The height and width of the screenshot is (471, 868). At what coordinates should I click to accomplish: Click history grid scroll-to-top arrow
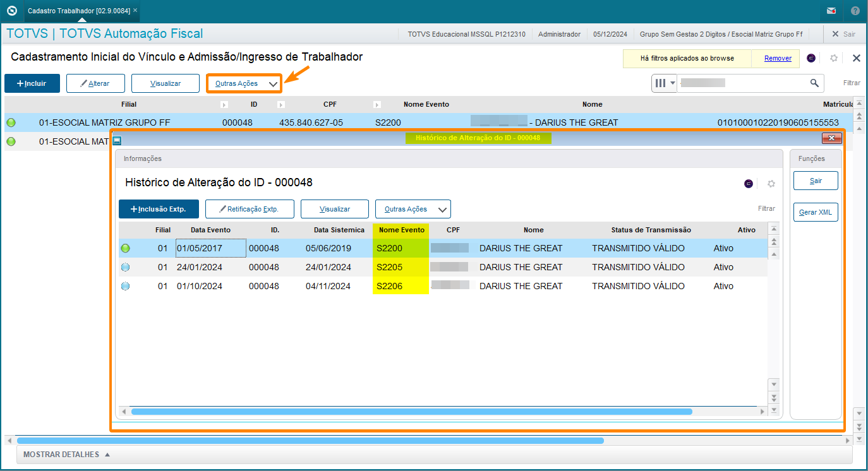click(773, 229)
